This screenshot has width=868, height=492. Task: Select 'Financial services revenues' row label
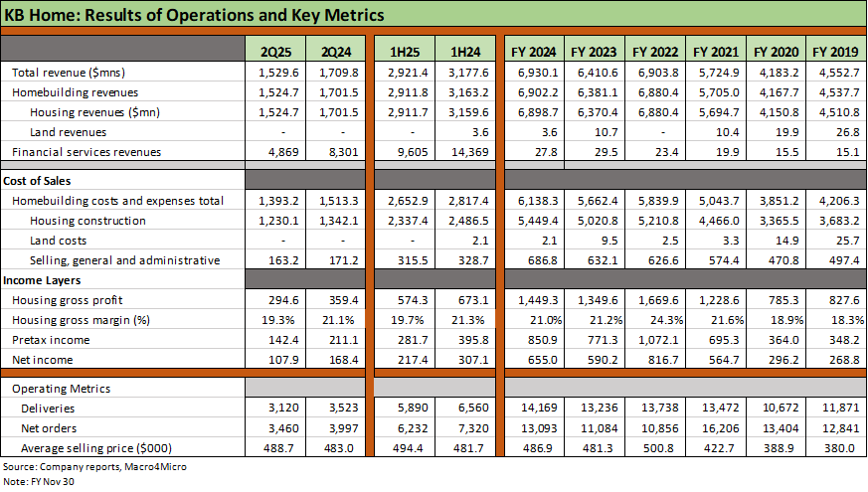coord(87,152)
